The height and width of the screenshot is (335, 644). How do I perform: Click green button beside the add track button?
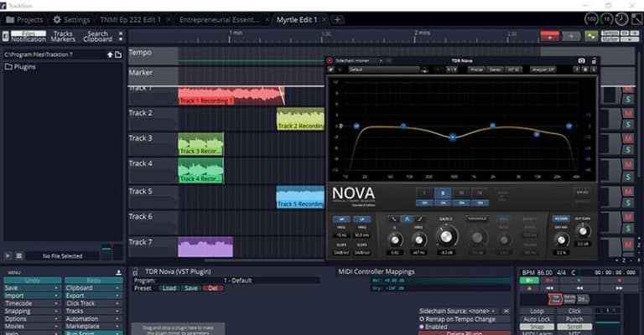(591, 37)
